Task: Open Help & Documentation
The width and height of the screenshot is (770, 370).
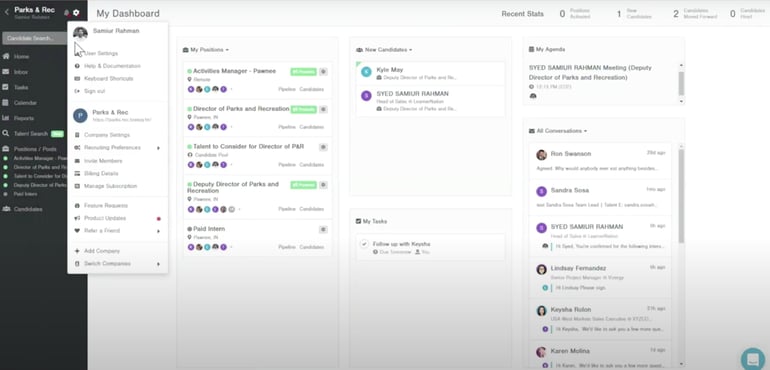Action: coord(112,66)
